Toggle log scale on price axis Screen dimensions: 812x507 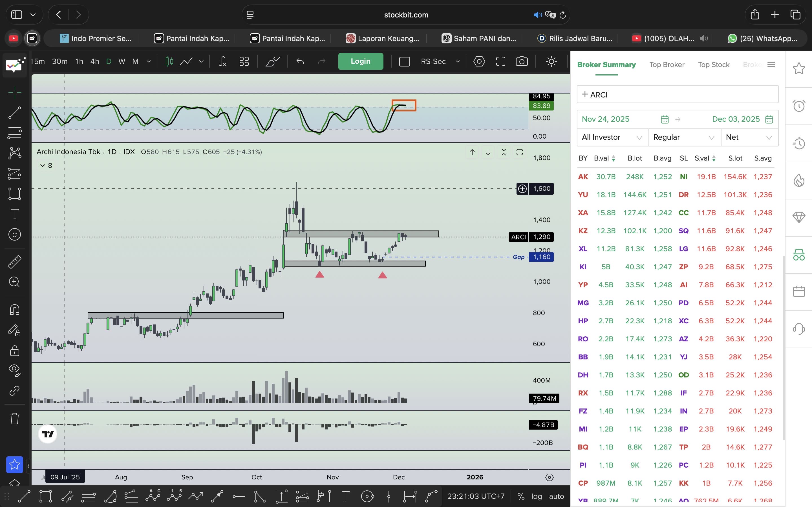pyautogui.click(x=536, y=496)
